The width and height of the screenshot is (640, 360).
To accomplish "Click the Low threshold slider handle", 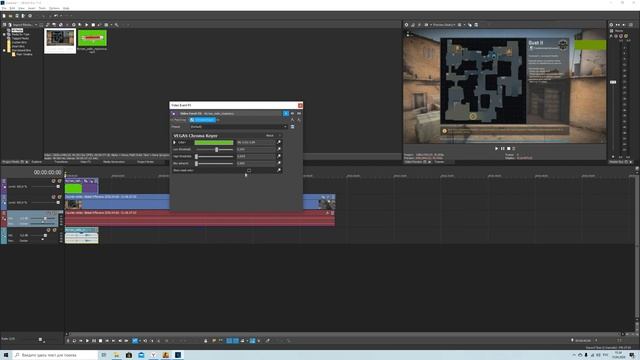I will tap(216, 149).
